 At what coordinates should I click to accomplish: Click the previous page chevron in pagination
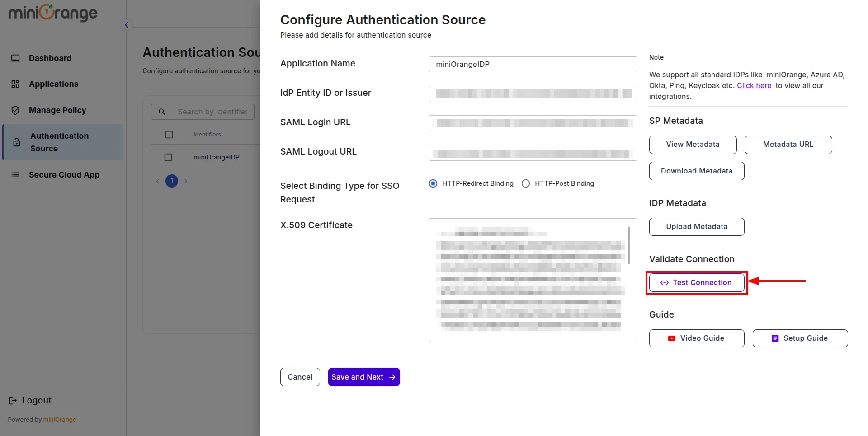[x=157, y=181]
